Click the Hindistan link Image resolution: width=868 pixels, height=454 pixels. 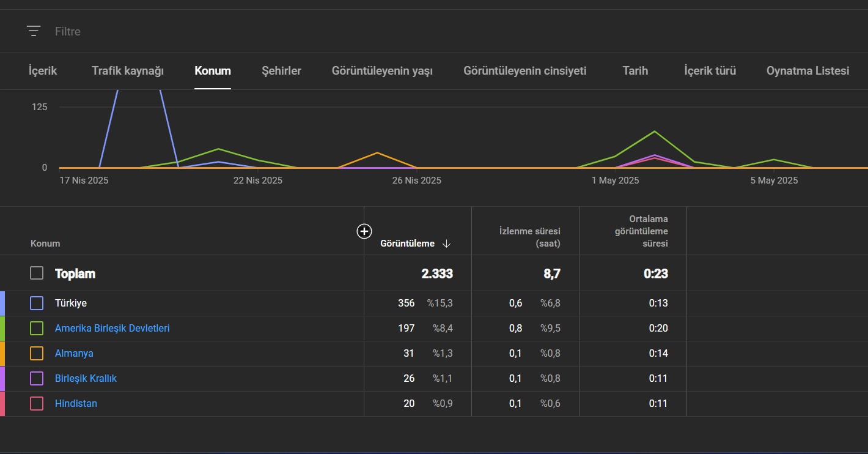(x=76, y=403)
